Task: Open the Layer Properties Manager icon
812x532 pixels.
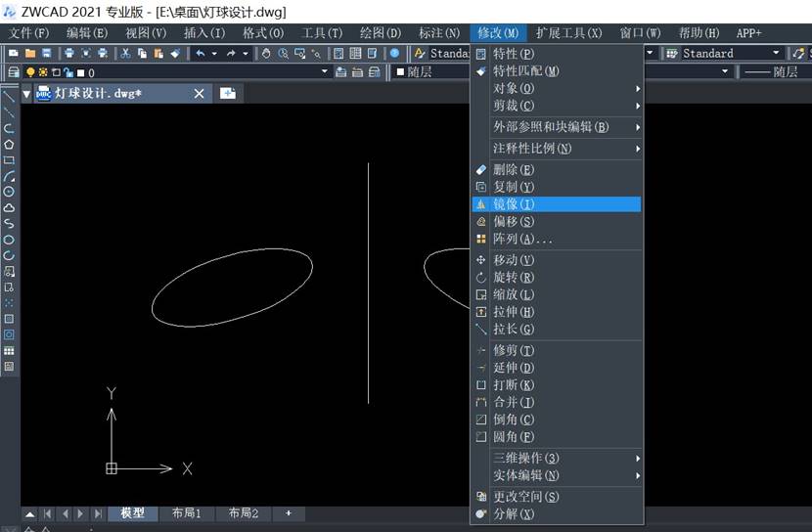Action: (14, 72)
